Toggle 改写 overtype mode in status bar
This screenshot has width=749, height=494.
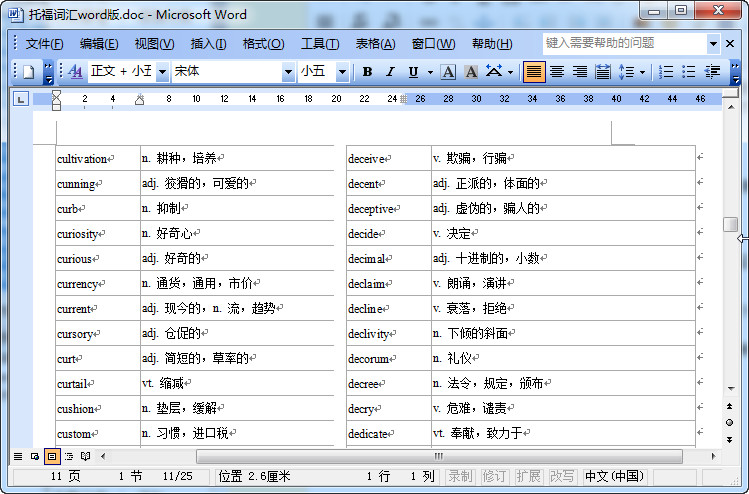point(561,476)
